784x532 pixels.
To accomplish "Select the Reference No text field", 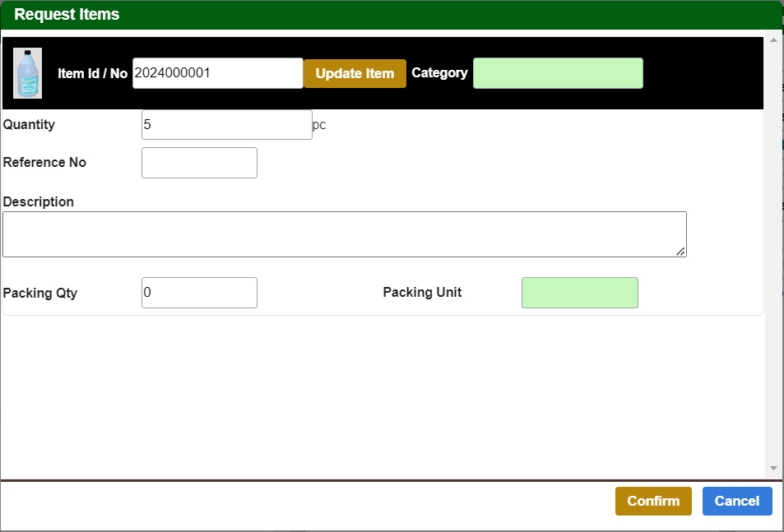I will (x=199, y=163).
